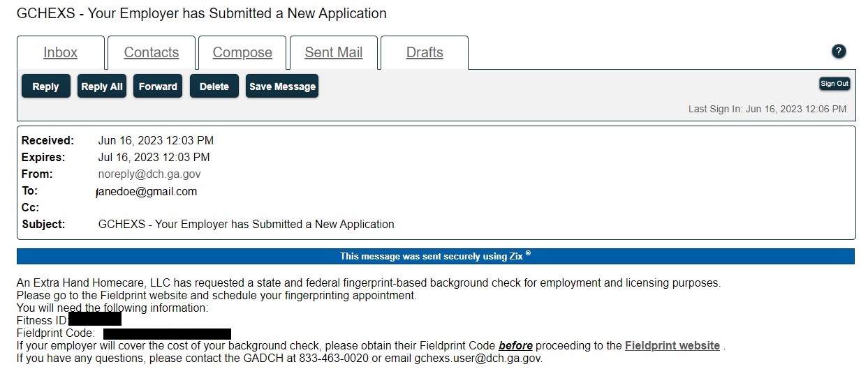Image resolution: width=868 pixels, height=385 pixels.
Task: Open the Inbox tab
Action: (61, 52)
